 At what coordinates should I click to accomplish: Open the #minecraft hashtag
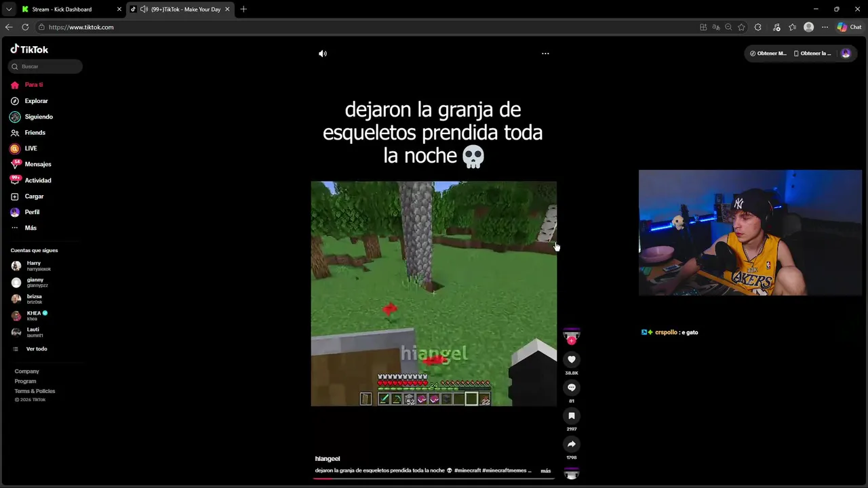pyautogui.click(x=468, y=470)
